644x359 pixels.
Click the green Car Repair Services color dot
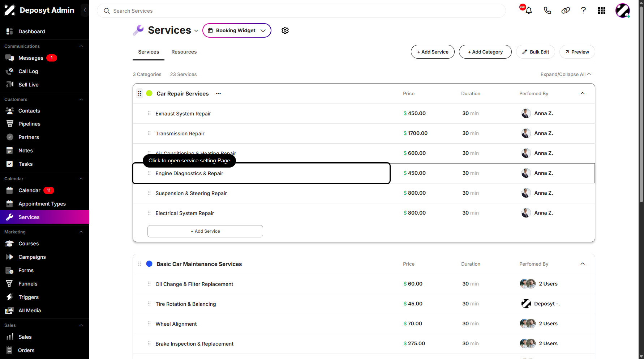(149, 93)
